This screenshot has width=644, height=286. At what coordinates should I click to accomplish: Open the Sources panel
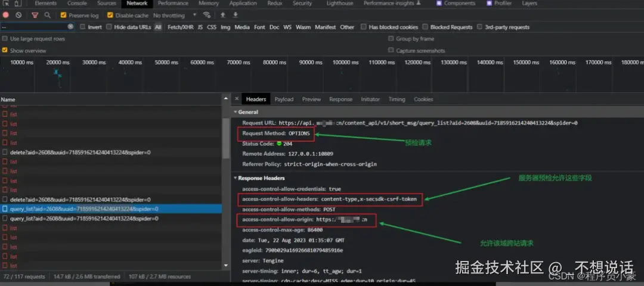[107, 4]
